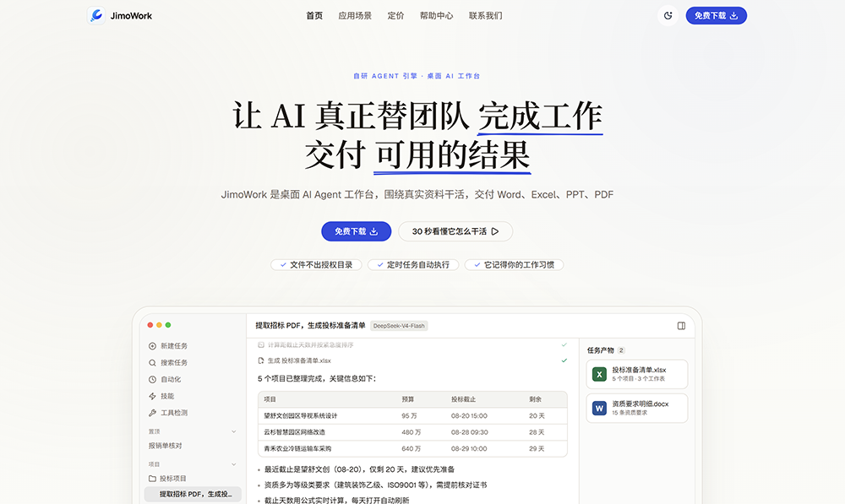Click the 青禾农业冷链运输车采购 table cell
Screen dimensions: 845x504
(297, 448)
